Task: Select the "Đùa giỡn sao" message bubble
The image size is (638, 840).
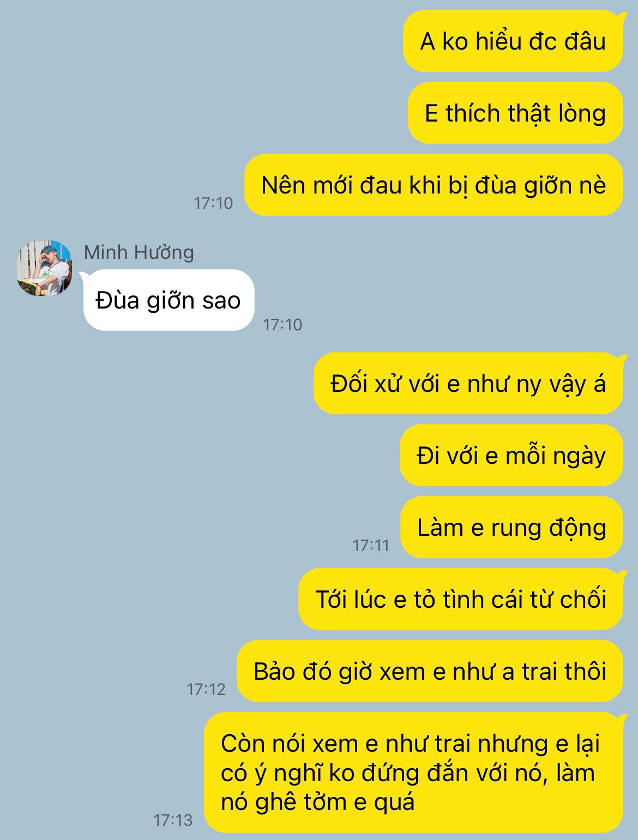Action: tap(168, 300)
